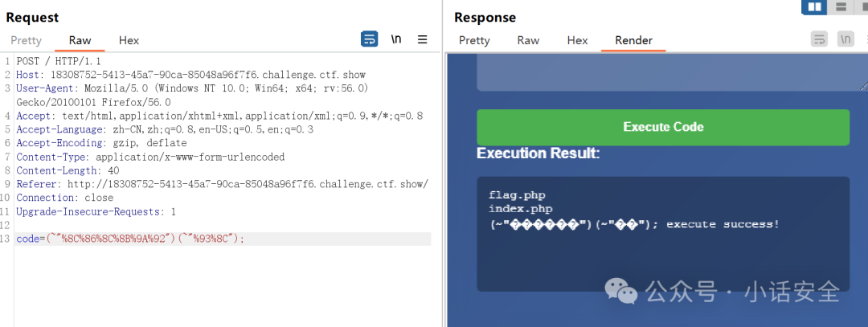
Task: Open the Request panel hamburger menu
Action: click(423, 39)
